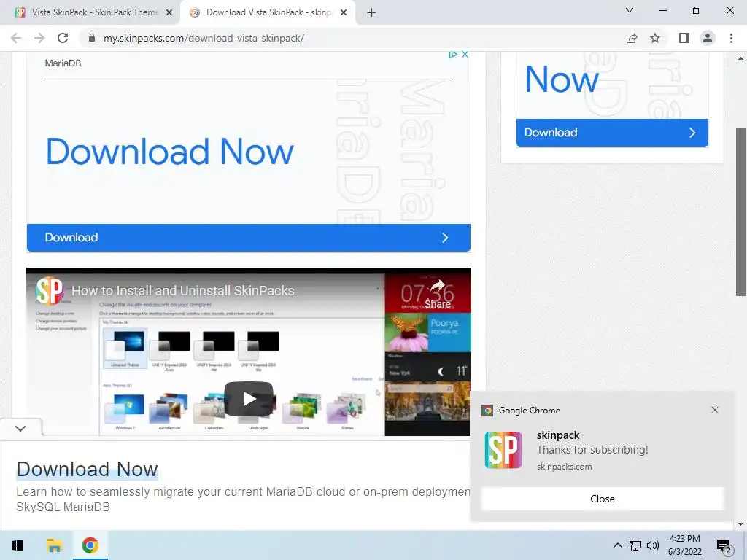Dismiss the Google Chrome notification with X
Screen dimensions: 747x560
715,410
